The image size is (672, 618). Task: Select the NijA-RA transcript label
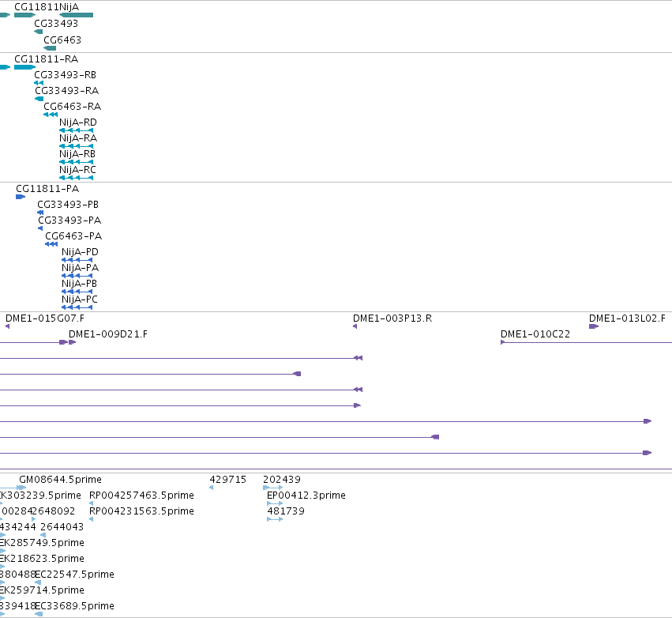[78, 138]
